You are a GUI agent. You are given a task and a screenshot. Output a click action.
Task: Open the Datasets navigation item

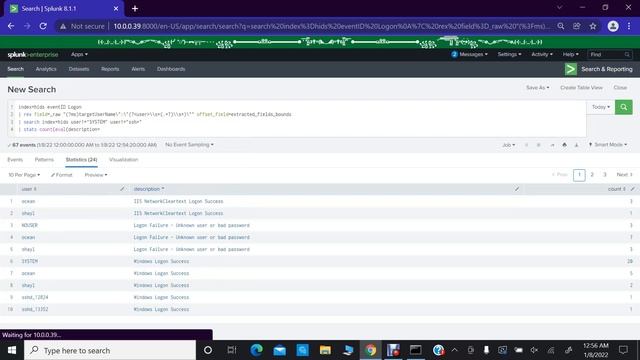tap(79, 69)
